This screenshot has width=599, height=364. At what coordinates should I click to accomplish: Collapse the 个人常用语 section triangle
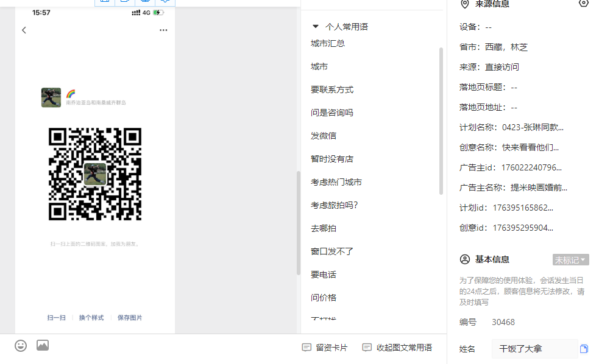[316, 26]
